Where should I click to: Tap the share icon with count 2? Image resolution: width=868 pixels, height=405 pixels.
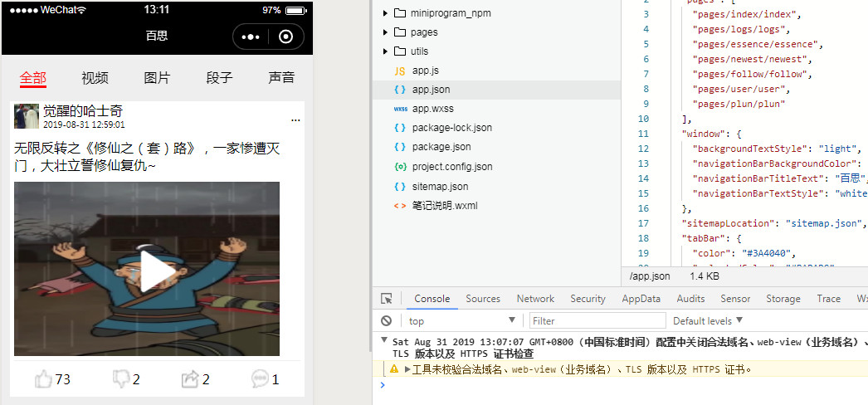190,379
